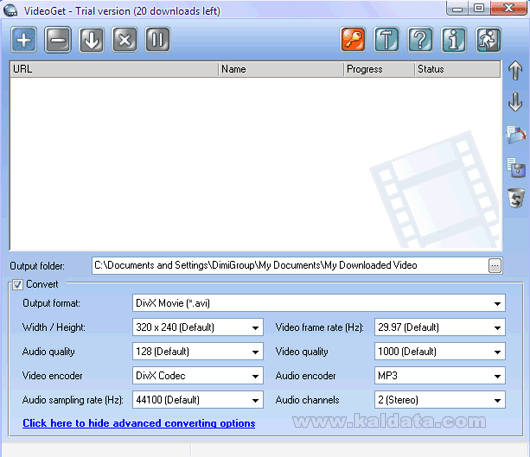Sort list by Progress column header
This screenshot has height=457, width=530.
pos(379,69)
